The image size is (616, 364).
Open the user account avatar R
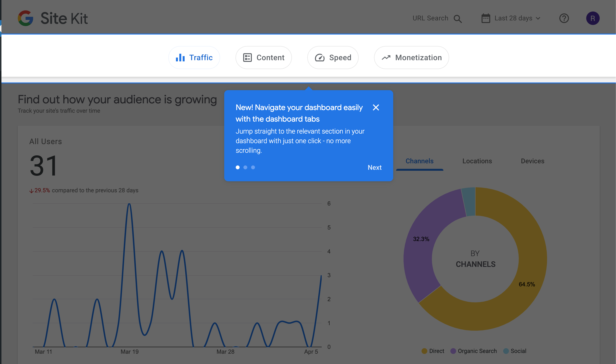click(593, 18)
